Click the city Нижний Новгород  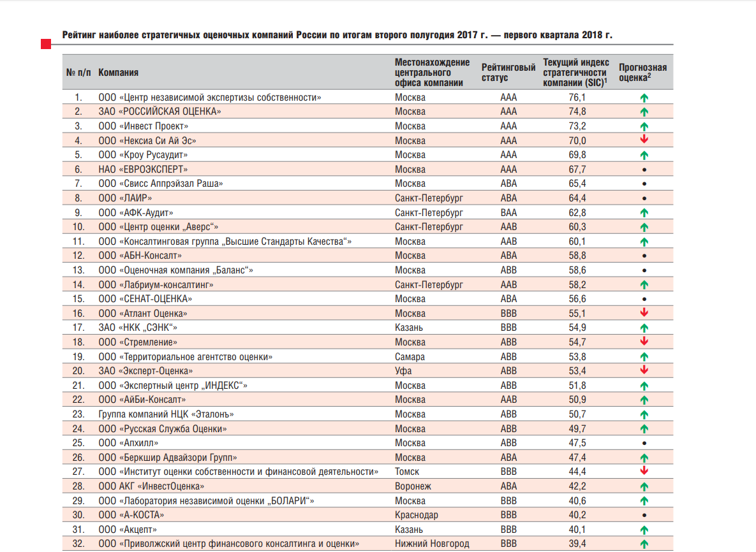tap(431, 544)
